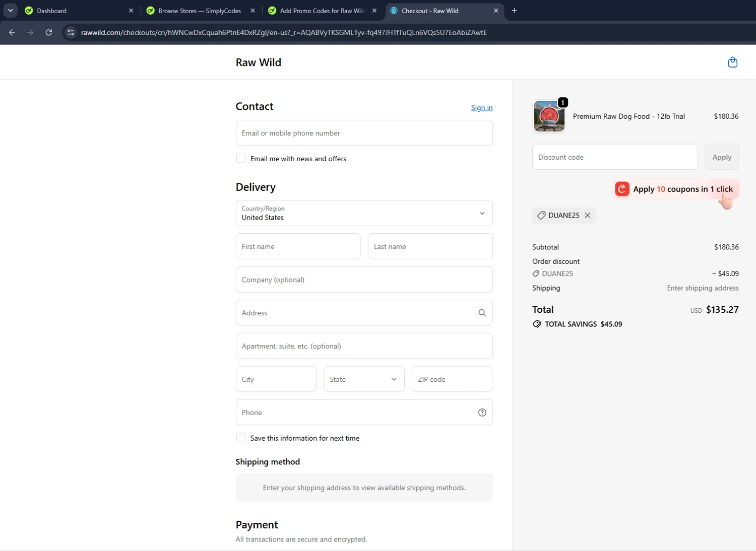The height and width of the screenshot is (551, 756).
Task: Focus the Last name field
Action: (x=430, y=246)
